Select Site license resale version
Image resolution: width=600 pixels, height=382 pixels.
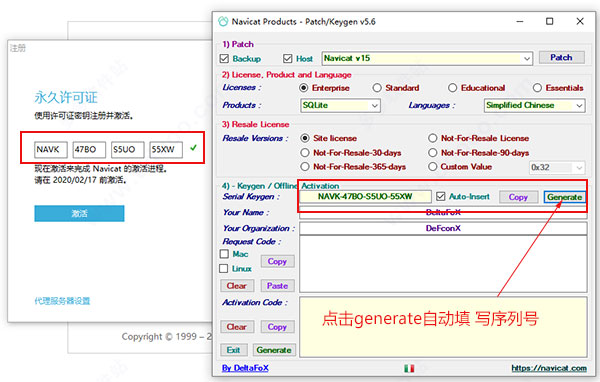click(x=305, y=138)
